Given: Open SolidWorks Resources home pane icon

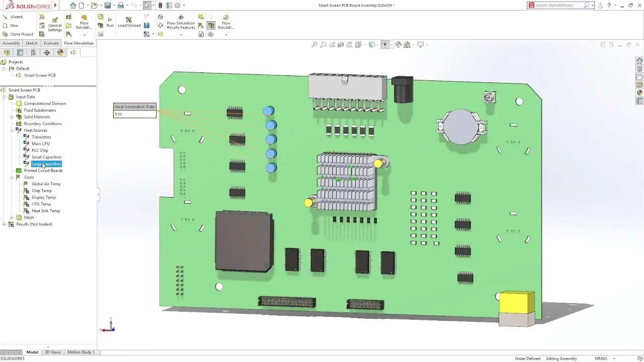Looking at the screenshot, I should 639,61.
